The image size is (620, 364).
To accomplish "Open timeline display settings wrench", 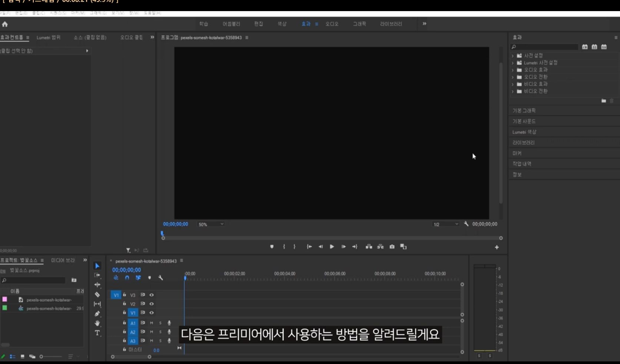I will point(160,278).
